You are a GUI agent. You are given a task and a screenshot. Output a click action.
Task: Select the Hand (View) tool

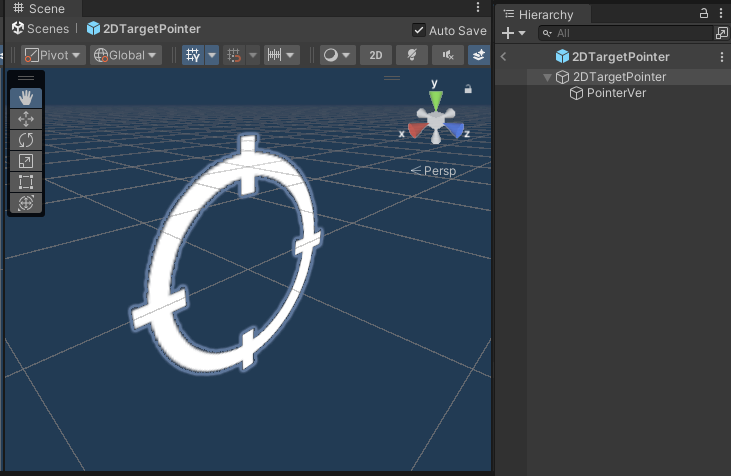26,98
